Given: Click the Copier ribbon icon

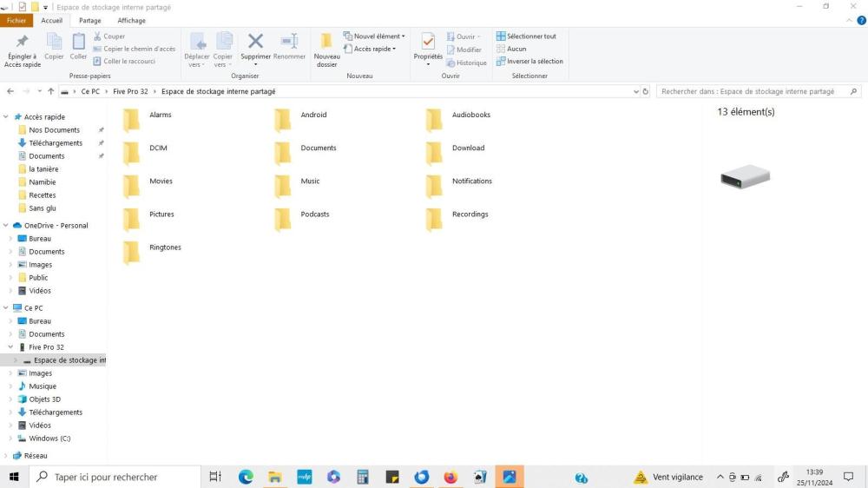Looking at the screenshot, I should pyautogui.click(x=54, y=42).
